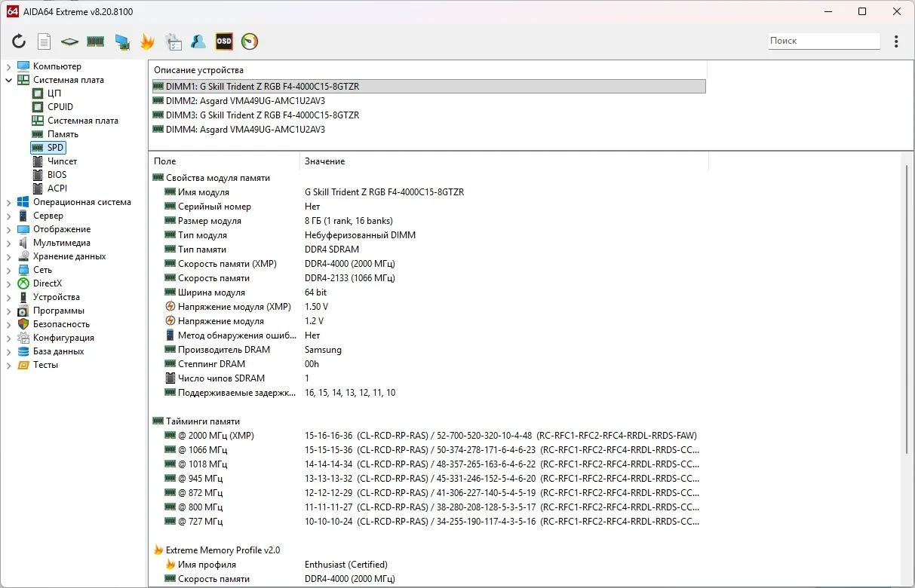Expand the Сеть node arrow

(8, 270)
